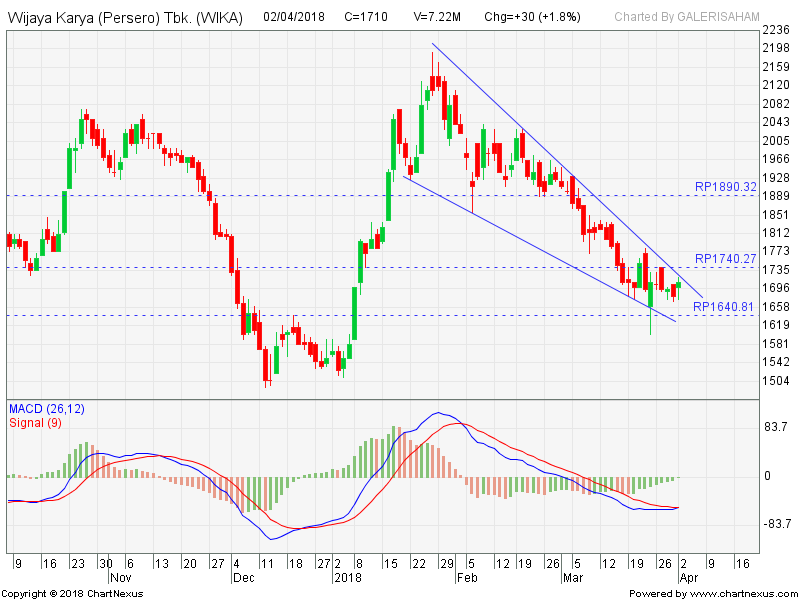
Task: Click the price axis value '1504'
Action: coord(776,381)
